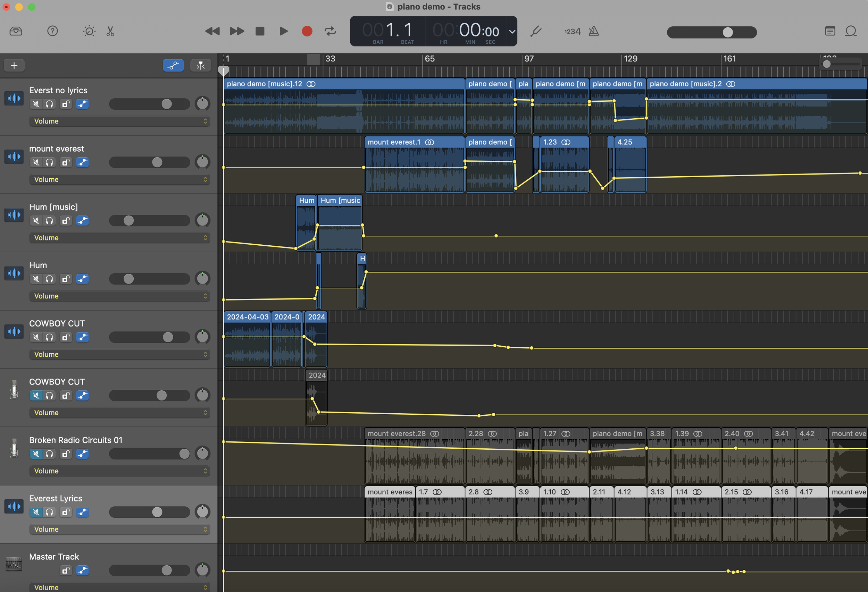Click bar 129 on the timeline ruler
868x592 pixels.
coord(630,59)
